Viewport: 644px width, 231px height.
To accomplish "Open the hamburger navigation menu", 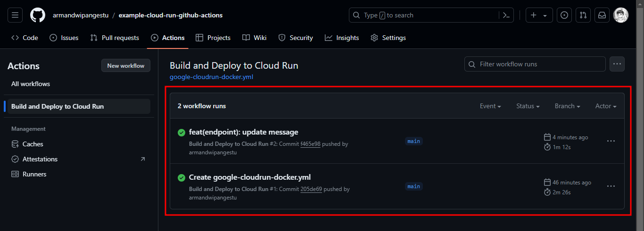I will (x=15, y=15).
